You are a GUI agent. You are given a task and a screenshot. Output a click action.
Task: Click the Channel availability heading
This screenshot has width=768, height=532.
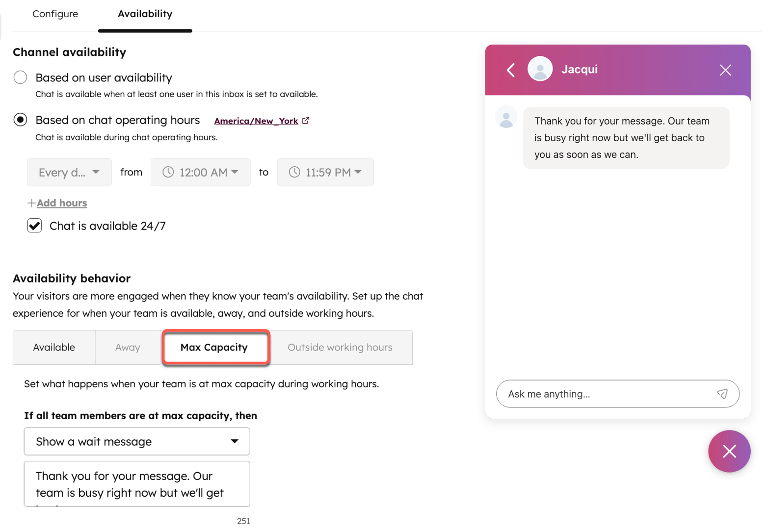[70, 52]
